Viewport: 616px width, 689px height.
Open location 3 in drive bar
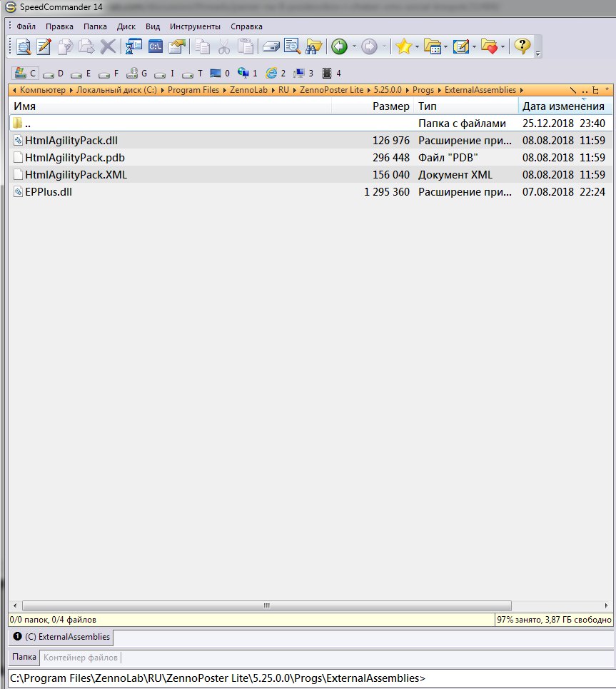[303, 73]
